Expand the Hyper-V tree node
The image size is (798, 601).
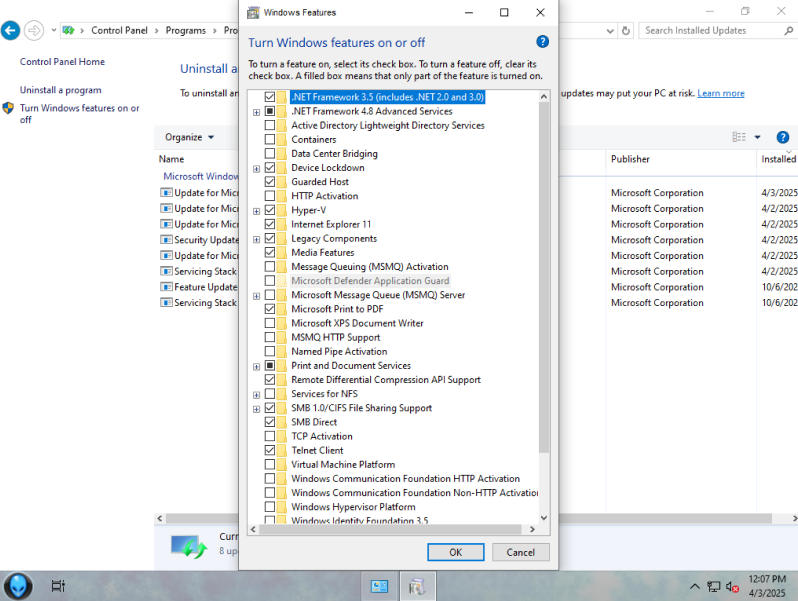[x=256, y=211]
